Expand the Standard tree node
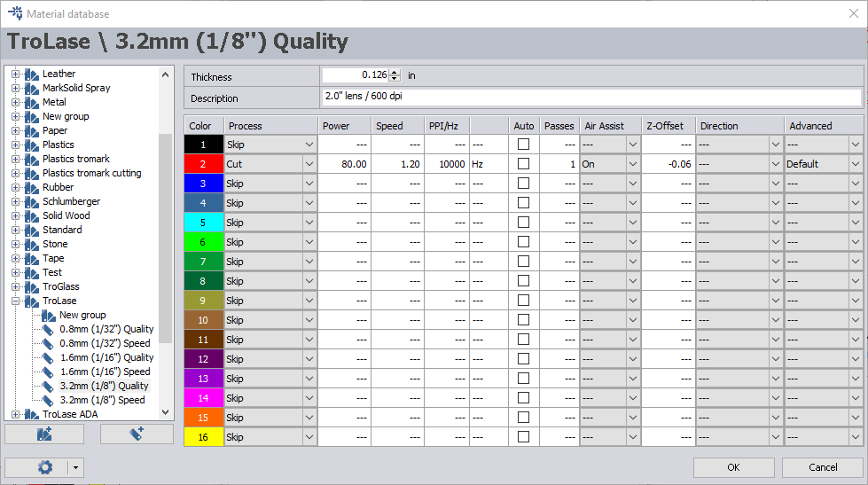Viewport: 868px width, 485px height. (x=15, y=231)
